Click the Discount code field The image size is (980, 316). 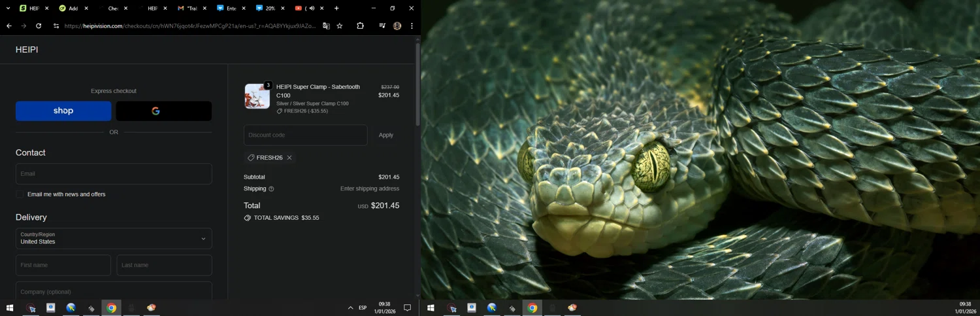(305, 135)
